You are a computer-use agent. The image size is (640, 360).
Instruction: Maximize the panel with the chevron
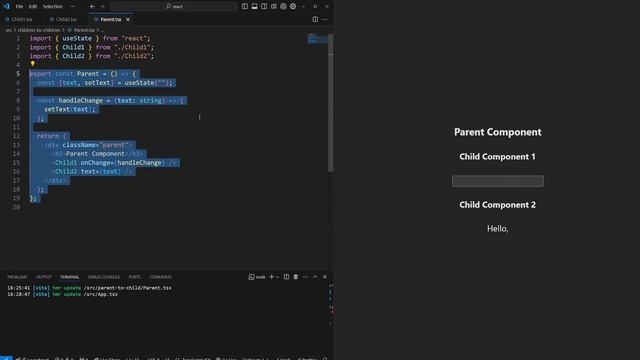tap(315, 277)
